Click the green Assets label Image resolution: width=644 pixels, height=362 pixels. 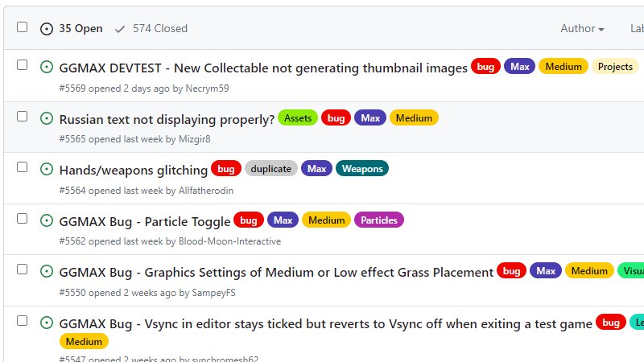point(298,118)
